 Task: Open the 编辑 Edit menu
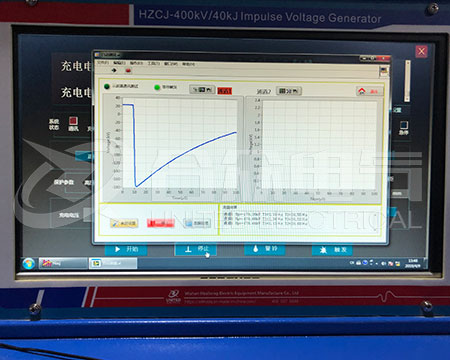click(x=119, y=63)
